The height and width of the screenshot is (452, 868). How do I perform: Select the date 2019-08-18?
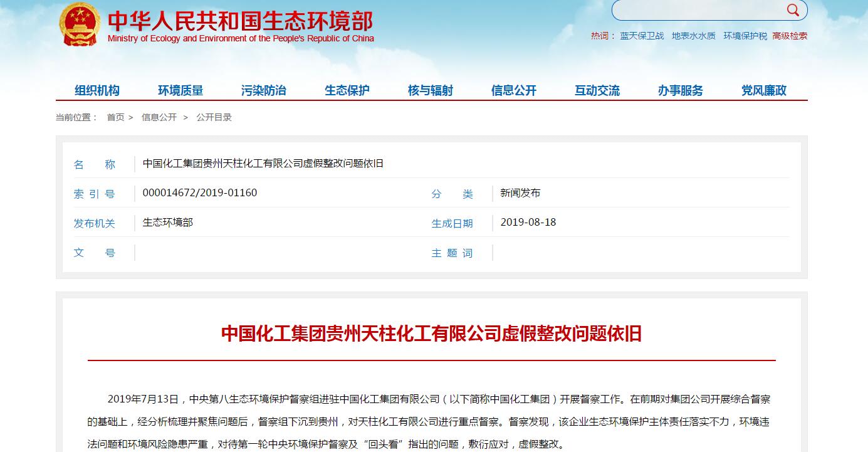coord(528,222)
